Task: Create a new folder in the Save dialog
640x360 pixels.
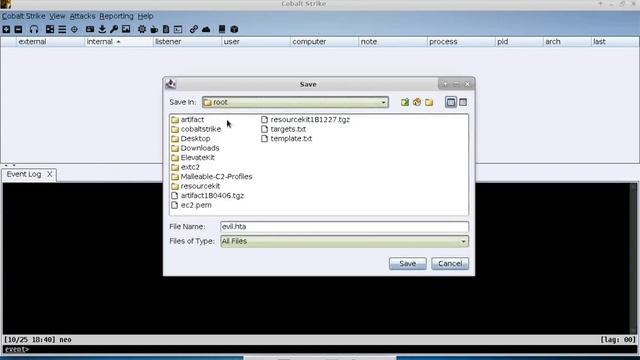Action: click(x=429, y=102)
